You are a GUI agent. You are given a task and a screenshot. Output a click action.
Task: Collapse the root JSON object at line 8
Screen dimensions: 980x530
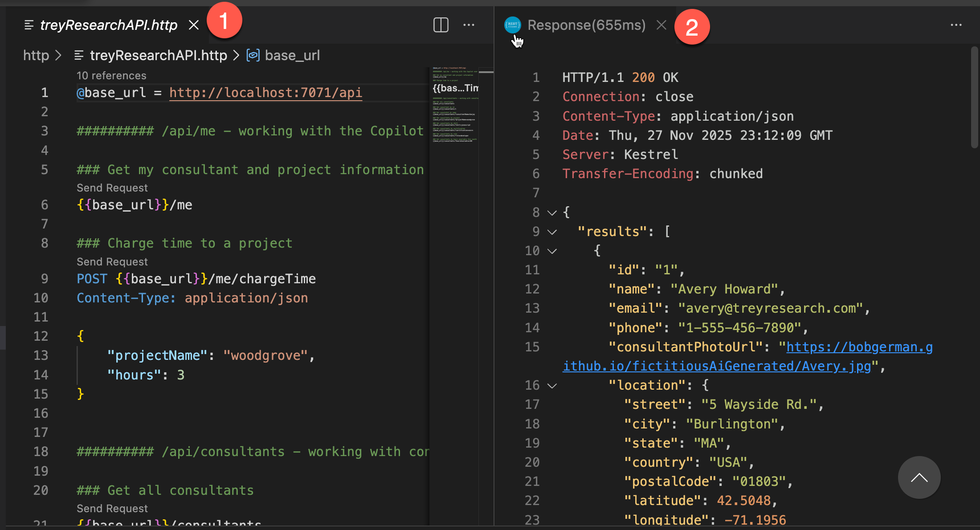[x=552, y=212]
